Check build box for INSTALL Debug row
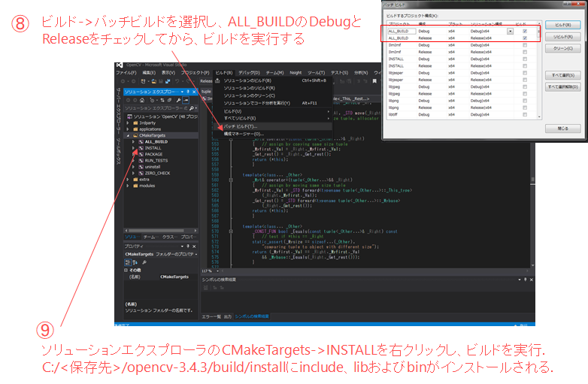The width and height of the screenshot is (588, 384). [x=525, y=59]
